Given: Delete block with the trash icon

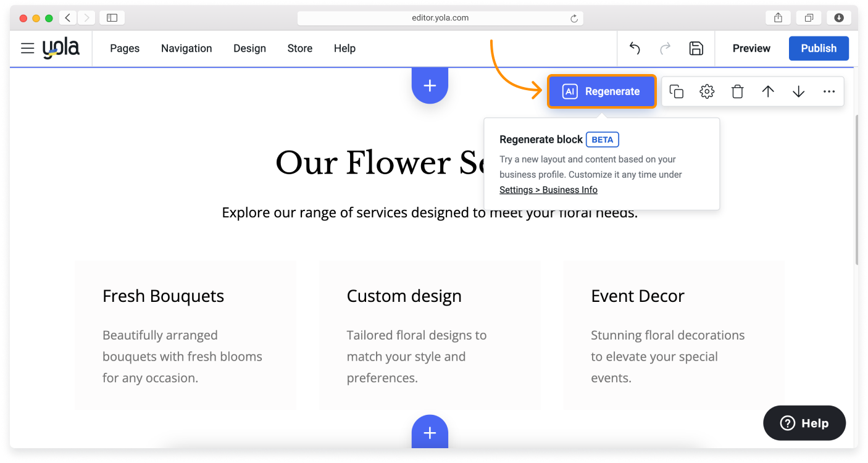Looking at the screenshot, I should [737, 91].
